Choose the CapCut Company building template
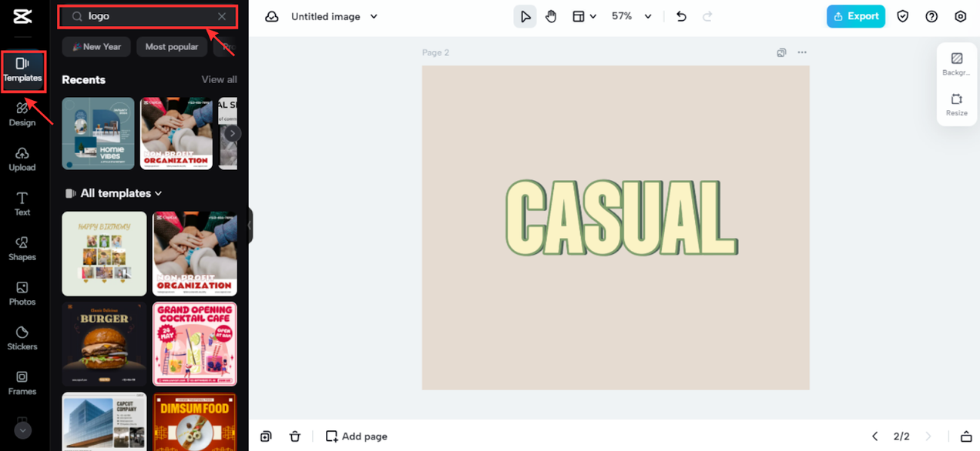The width and height of the screenshot is (980, 451). (x=104, y=422)
